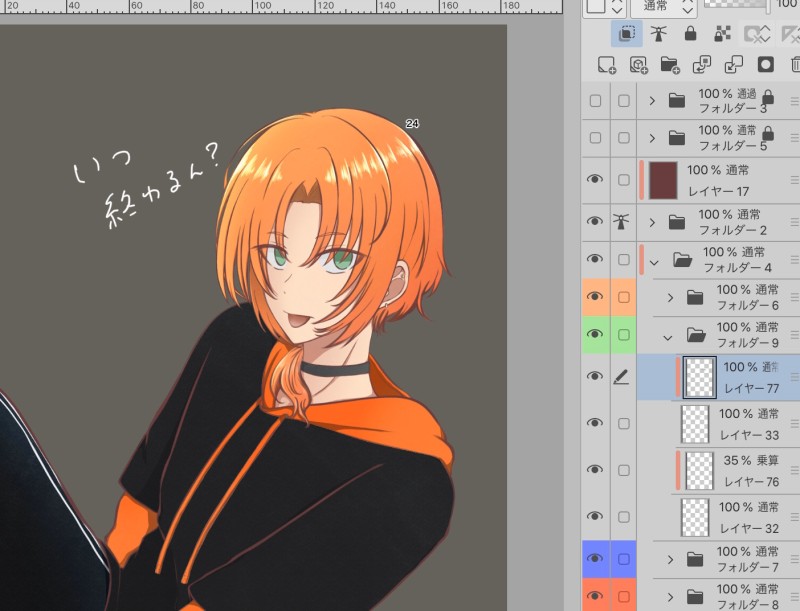Click folder icon of フォルダー 7
Screen dimensions: 800x611
[695, 559]
